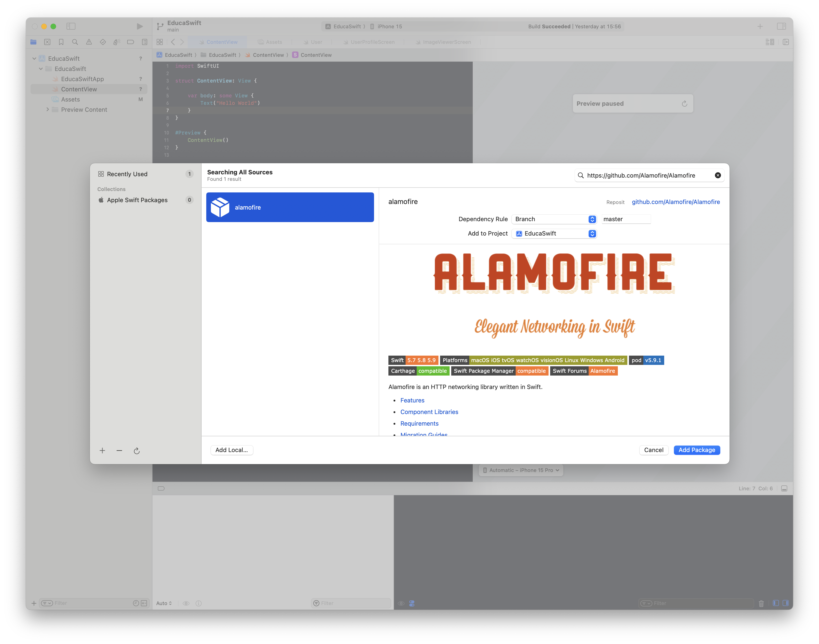Show only source-controlled files filter
Screen dimensions: 819x644
[144, 604]
